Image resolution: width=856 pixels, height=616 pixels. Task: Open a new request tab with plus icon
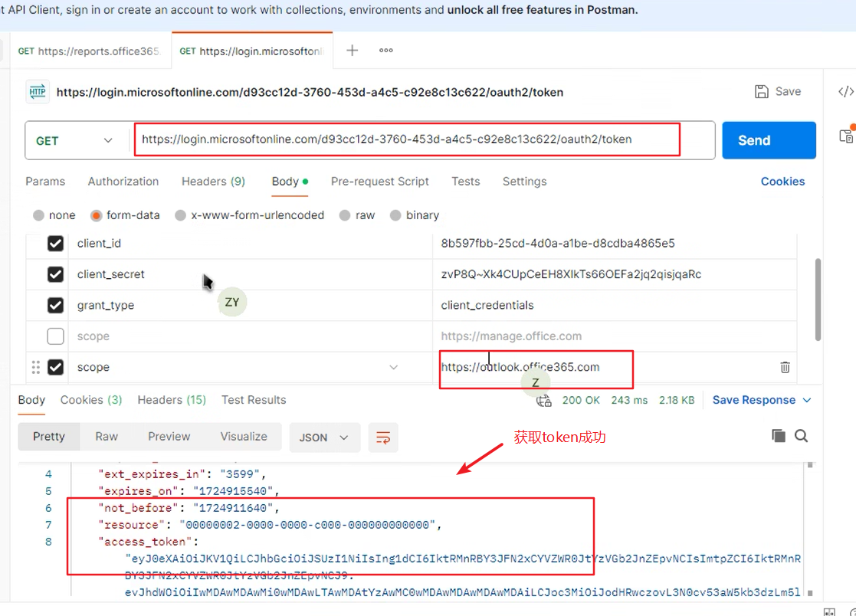click(352, 50)
